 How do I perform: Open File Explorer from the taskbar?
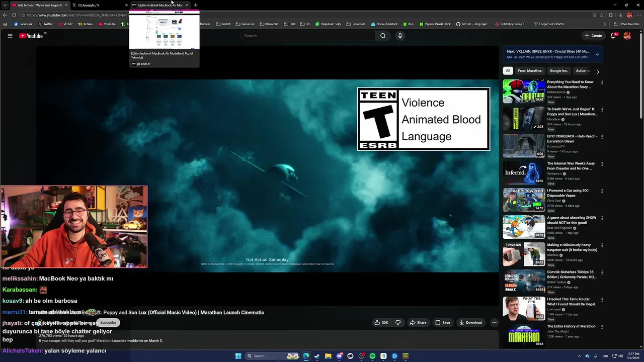click(x=328, y=356)
